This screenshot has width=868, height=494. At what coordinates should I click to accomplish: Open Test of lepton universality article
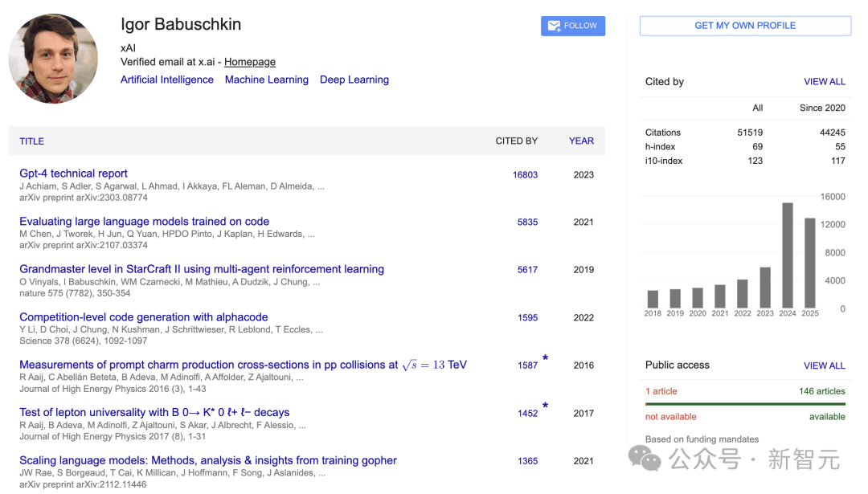coord(154,412)
